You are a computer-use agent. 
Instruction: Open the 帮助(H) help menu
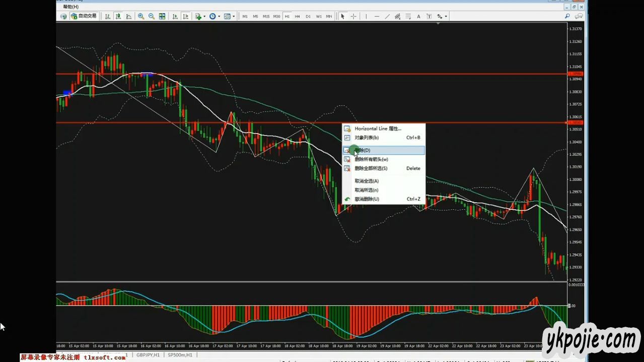click(71, 7)
